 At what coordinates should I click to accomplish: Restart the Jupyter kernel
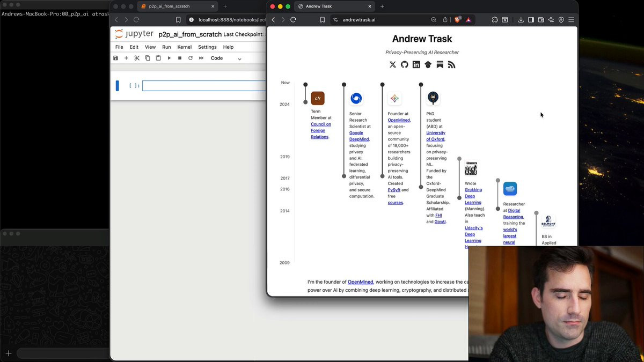pos(190,58)
